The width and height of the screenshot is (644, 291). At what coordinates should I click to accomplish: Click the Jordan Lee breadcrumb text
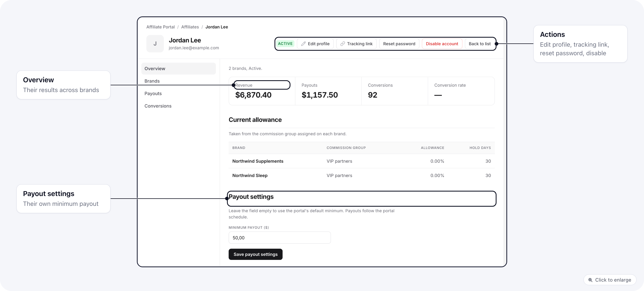click(x=217, y=27)
